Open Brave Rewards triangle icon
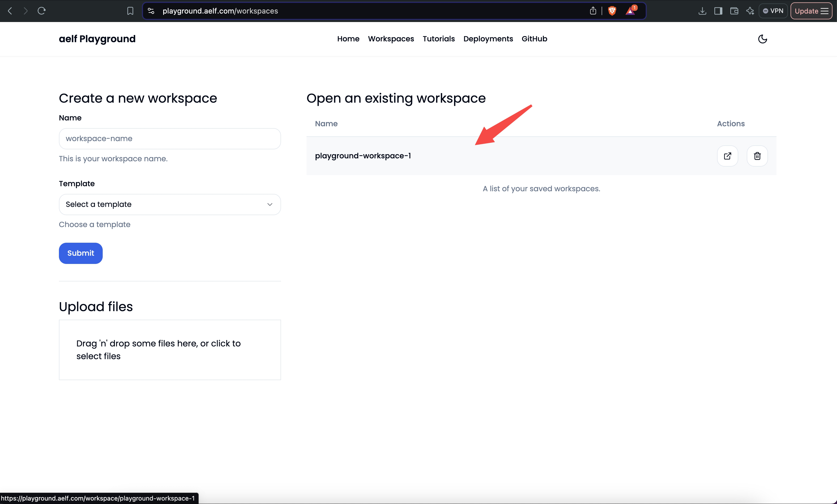Image resolution: width=837 pixels, height=504 pixels. click(631, 11)
